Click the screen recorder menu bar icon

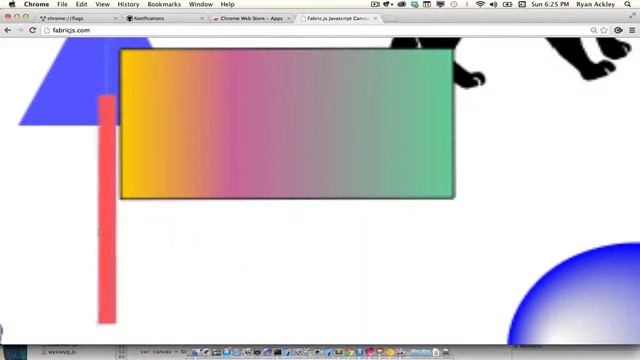(375, 4)
